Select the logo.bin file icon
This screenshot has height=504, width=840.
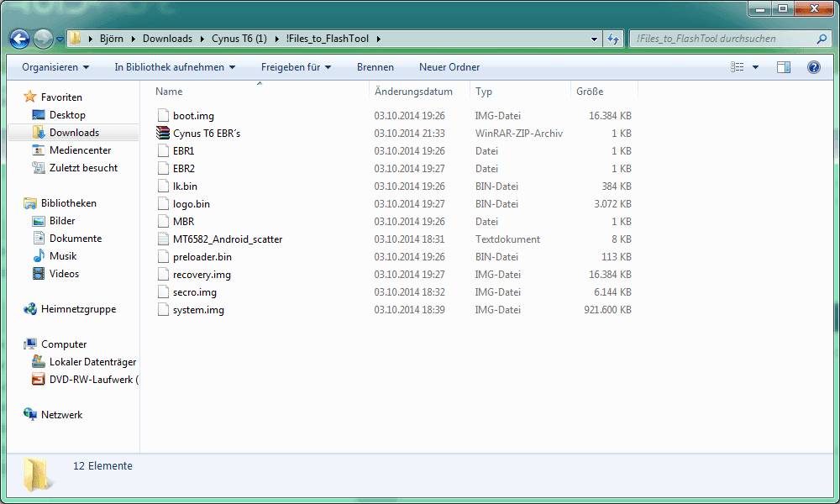point(164,203)
